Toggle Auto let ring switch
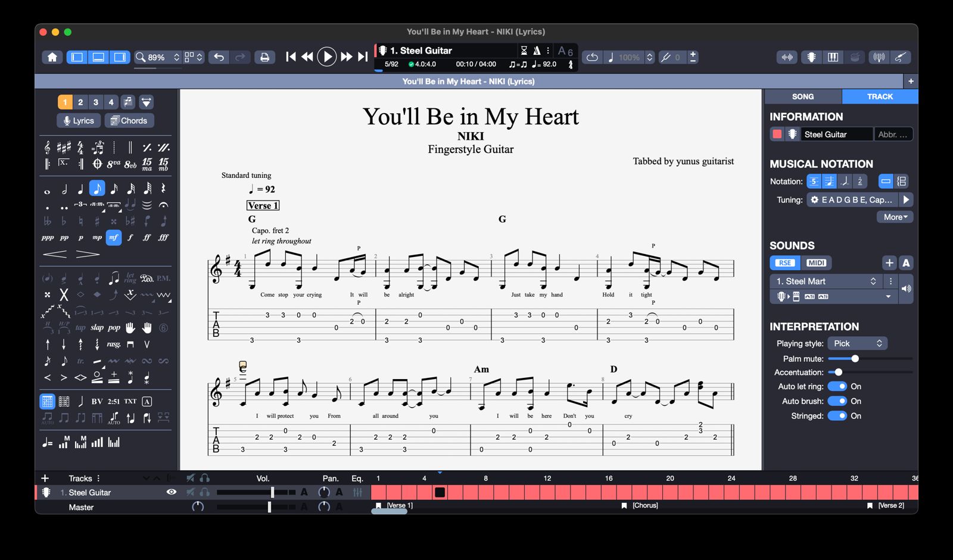This screenshot has width=953, height=560. pyautogui.click(x=837, y=386)
